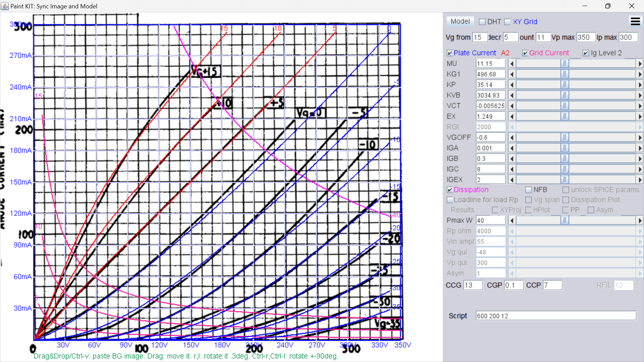This screenshot has width=644, height=362.
Task: Click Pmax W slider left arrow
Action: click(512, 220)
